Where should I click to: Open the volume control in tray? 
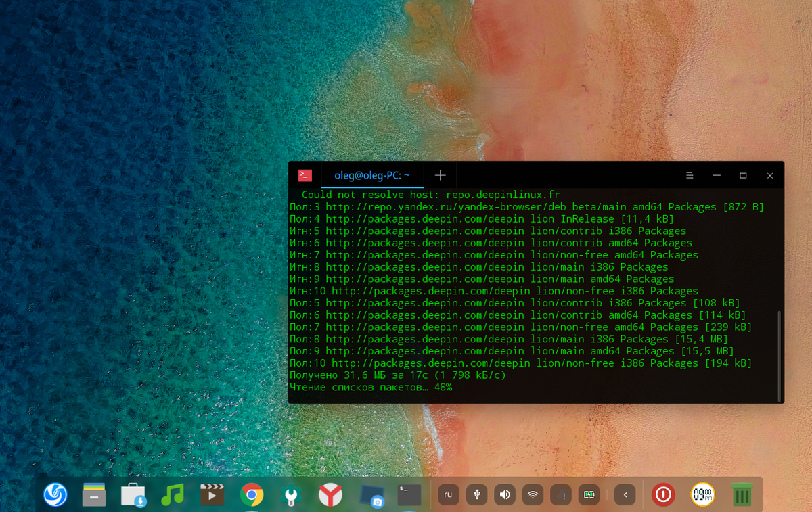tap(505, 495)
